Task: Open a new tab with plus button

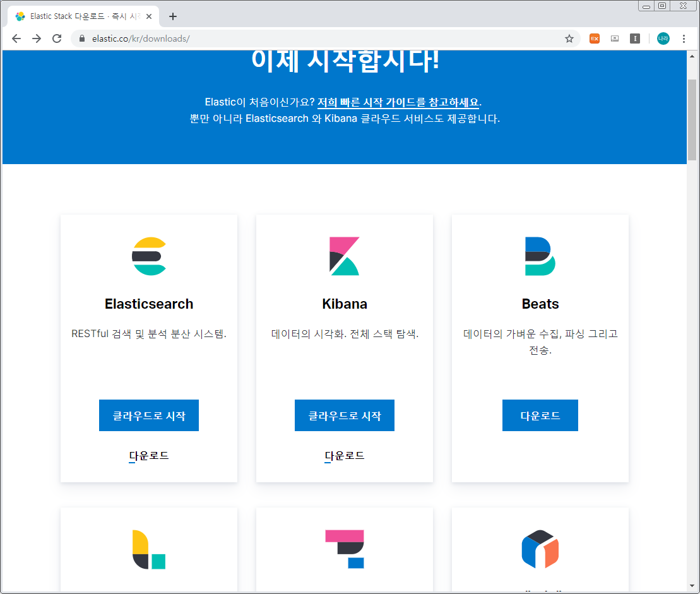Action: pyautogui.click(x=173, y=16)
